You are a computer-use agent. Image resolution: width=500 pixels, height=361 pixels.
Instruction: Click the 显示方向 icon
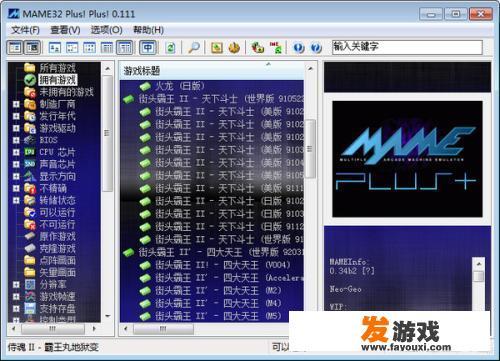coord(30,176)
